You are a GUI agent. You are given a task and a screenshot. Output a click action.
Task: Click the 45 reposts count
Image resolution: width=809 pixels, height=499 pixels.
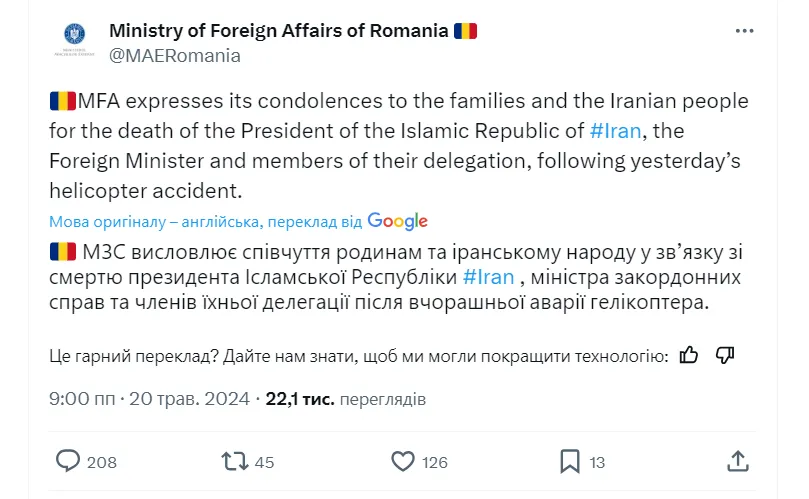pyautogui.click(x=264, y=462)
